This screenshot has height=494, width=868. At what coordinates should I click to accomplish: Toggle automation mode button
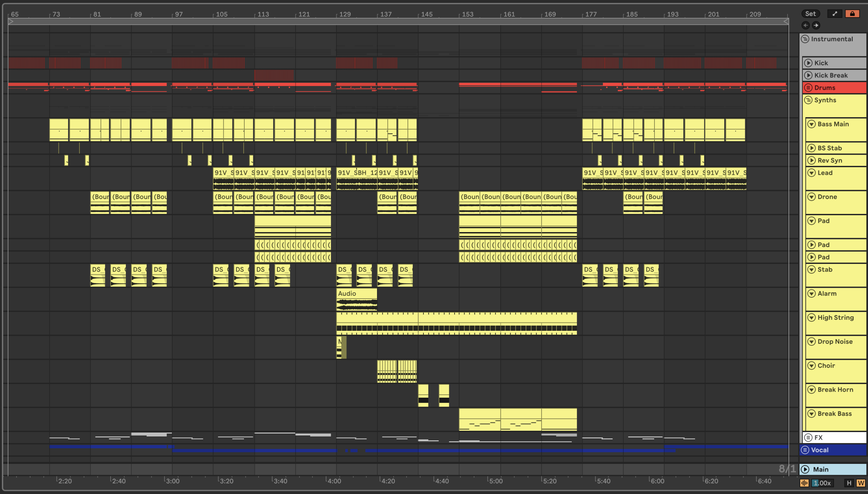point(835,14)
